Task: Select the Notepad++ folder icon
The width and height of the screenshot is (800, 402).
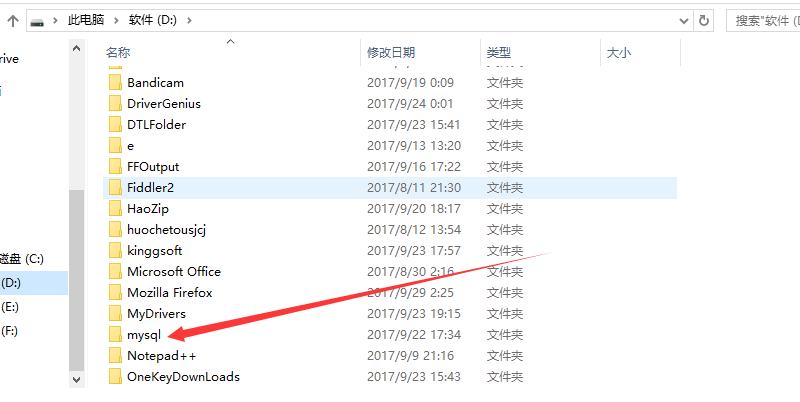Action: click(115, 356)
